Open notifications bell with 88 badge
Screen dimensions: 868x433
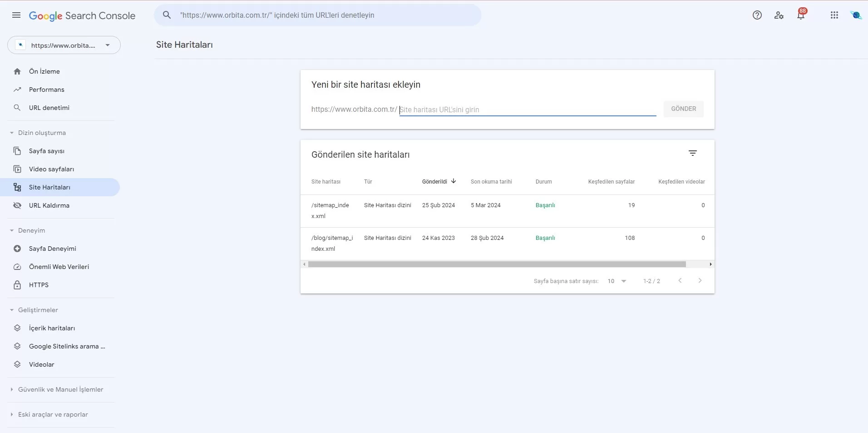click(801, 14)
